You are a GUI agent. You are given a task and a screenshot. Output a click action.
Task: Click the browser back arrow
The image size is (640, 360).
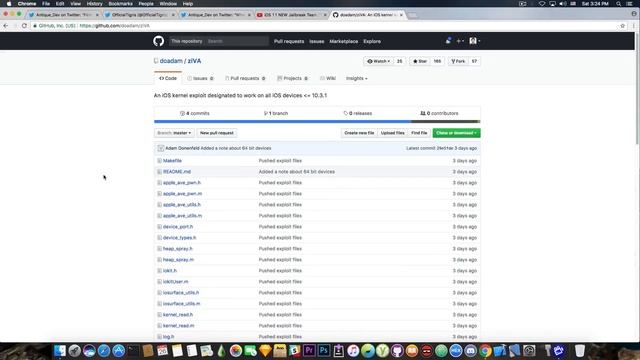(x=6, y=26)
